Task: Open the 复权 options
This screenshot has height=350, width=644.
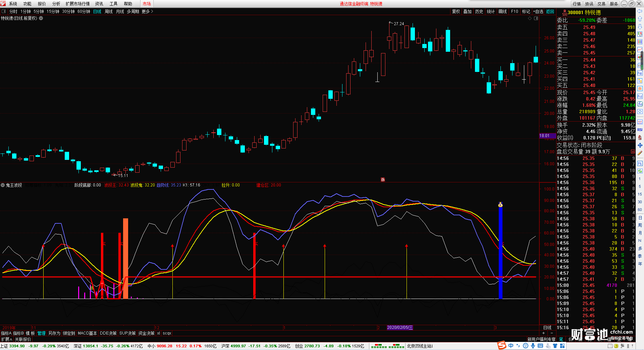Action: 456,11
